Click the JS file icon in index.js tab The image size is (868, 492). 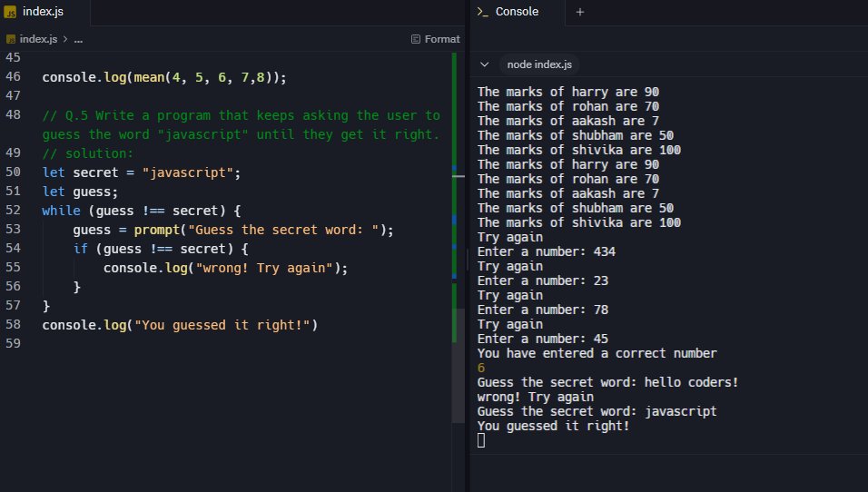tap(10, 12)
